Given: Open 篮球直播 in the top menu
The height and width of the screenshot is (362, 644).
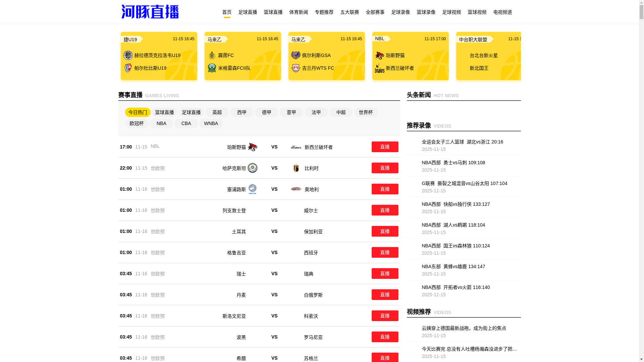Looking at the screenshot, I should pyautogui.click(x=273, y=12).
